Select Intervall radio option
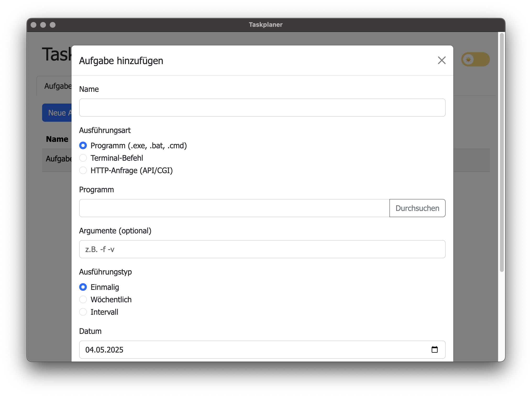532x397 pixels. [x=83, y=312]
